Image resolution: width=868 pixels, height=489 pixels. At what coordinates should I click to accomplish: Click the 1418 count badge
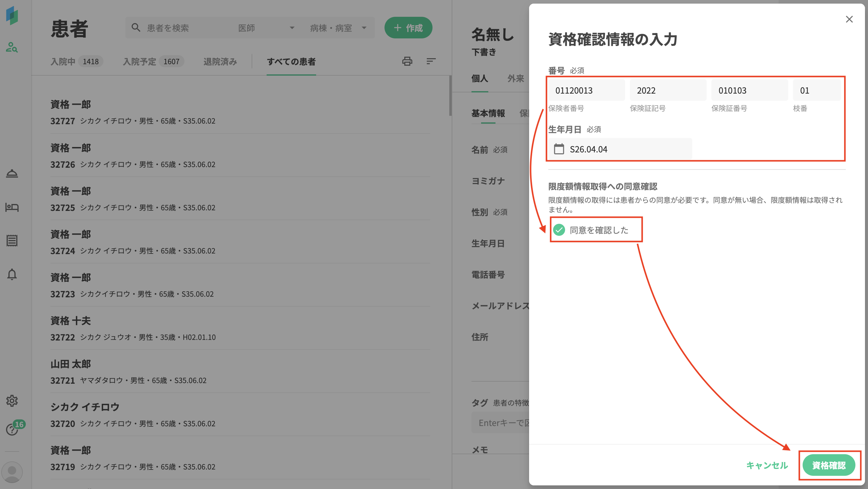pos(91,62)
